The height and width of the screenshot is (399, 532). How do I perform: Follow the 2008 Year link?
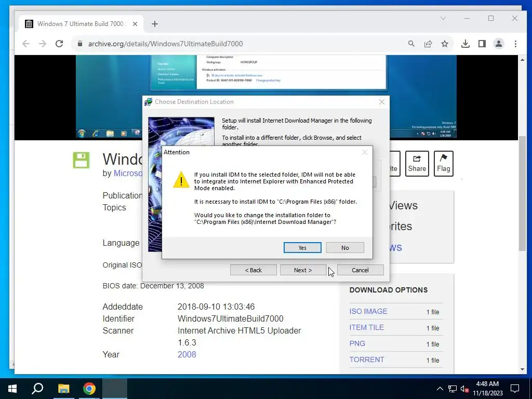[x=187, y=354]
